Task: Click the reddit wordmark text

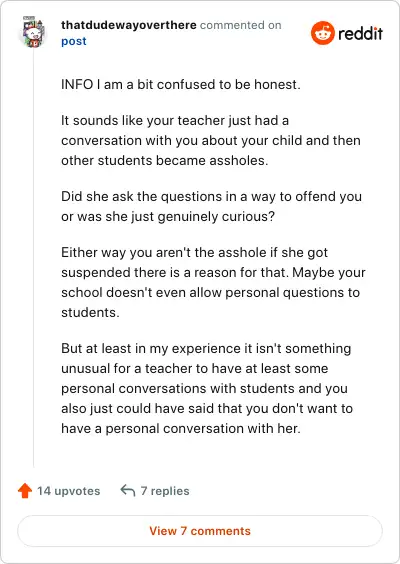Action: tap(360, 33)
